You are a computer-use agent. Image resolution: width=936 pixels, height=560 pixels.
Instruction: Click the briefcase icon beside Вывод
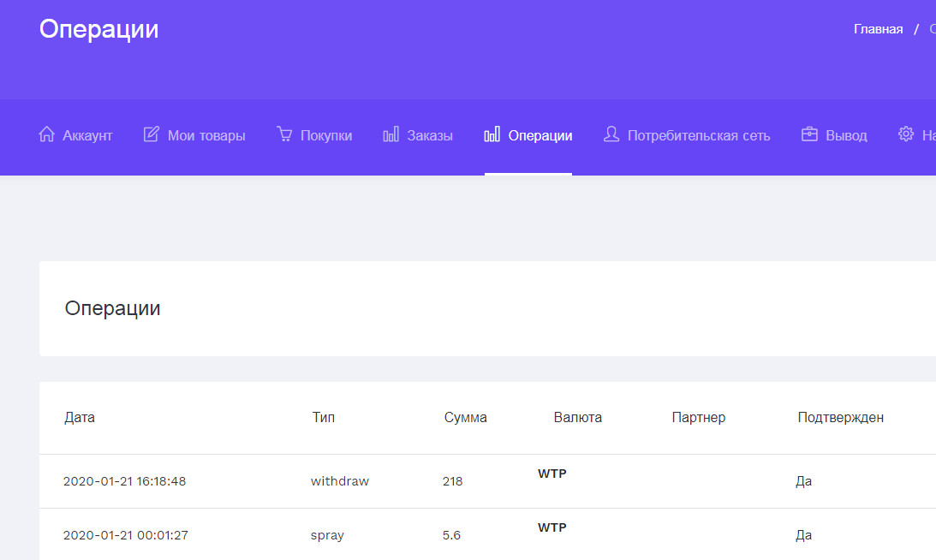[809, 135]
